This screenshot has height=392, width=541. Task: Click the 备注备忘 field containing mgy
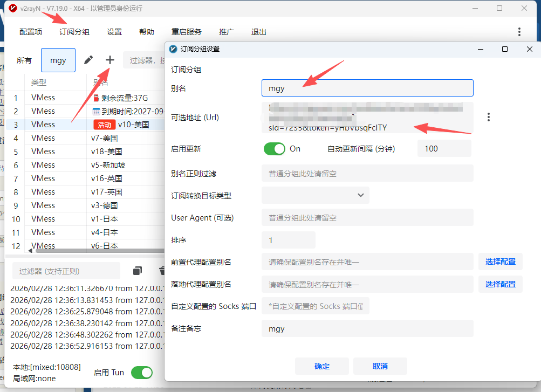tap(367, 328)
